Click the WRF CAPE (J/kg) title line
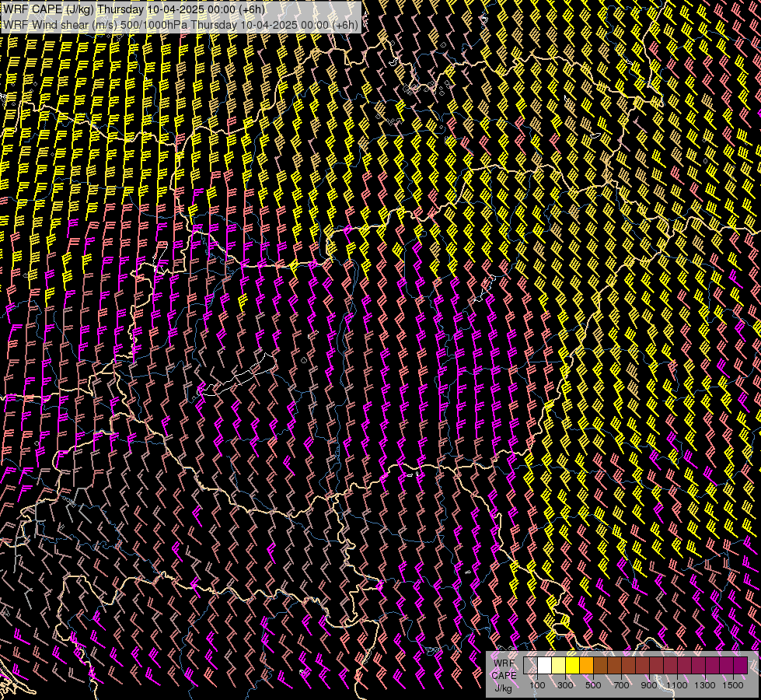This screenshot has height=700, width=761. 134,9
